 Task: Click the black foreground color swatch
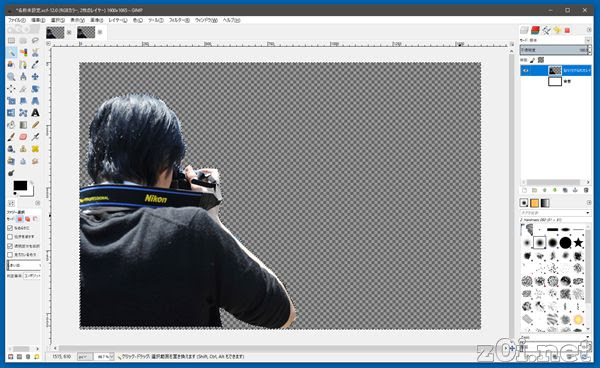click(20, 186)
